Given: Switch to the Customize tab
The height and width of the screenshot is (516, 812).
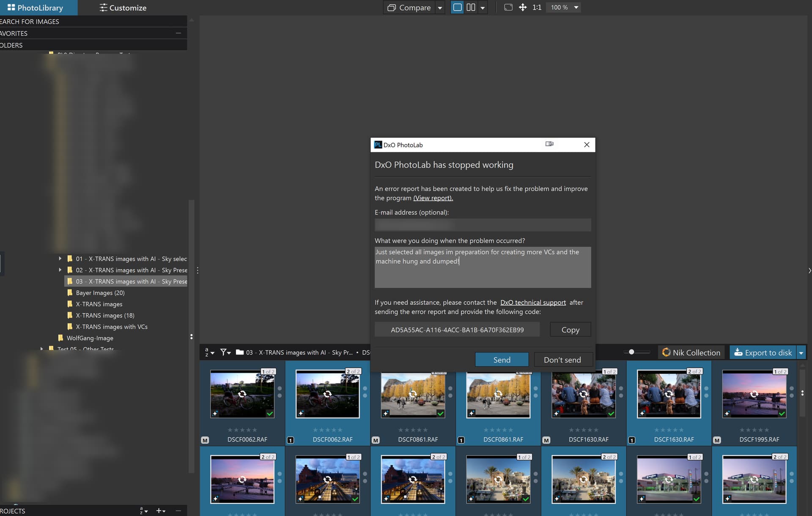Looking at the screenshot, I should coord(123,8).
